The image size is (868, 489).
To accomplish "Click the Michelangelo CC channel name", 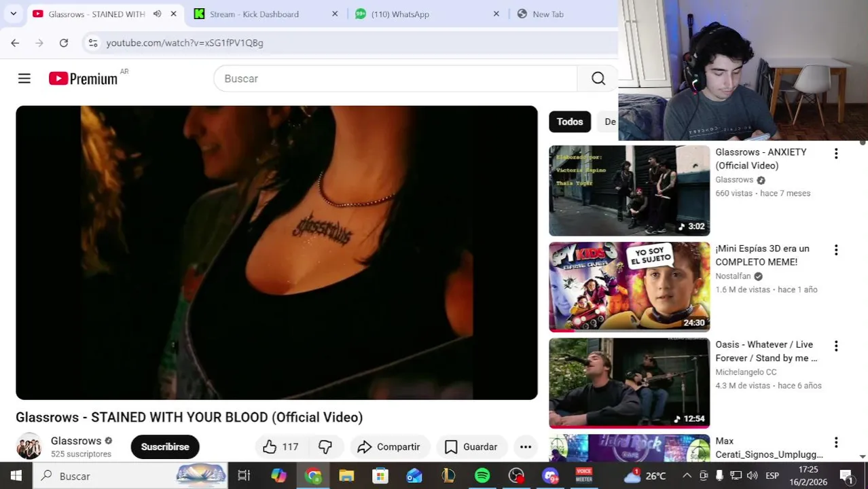I will (746, 372).
